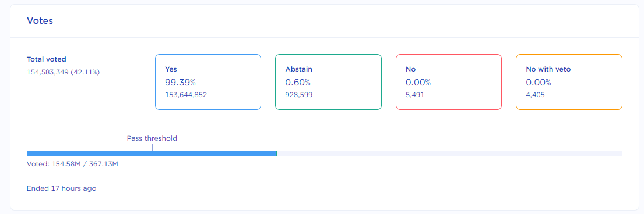This screenshot has height=214, width=644.
Task: Click the Voted: 154.58M / 367.13M text
Action: point(72,165)
